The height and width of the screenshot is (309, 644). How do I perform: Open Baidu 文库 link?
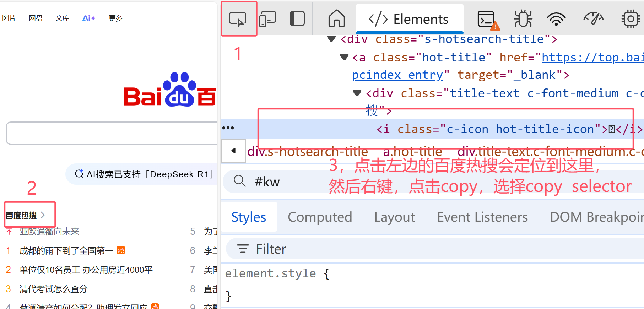(63, 18)
